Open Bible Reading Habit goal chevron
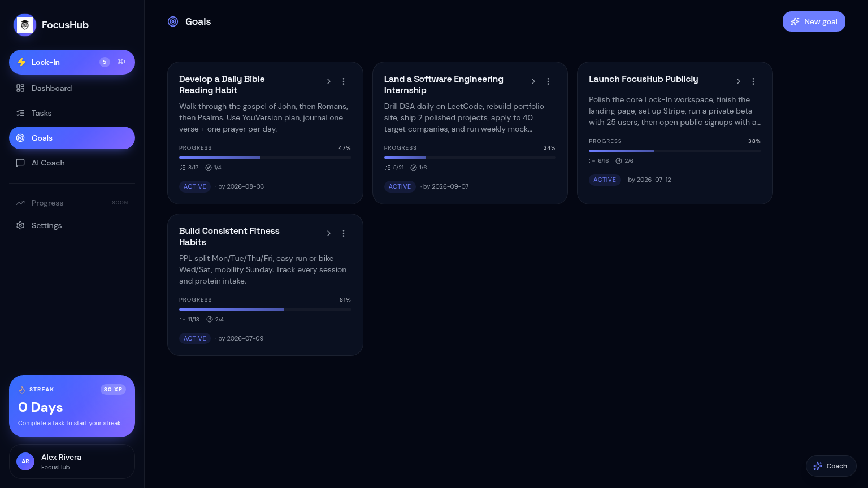868x488 pixels. coord(329,81)
